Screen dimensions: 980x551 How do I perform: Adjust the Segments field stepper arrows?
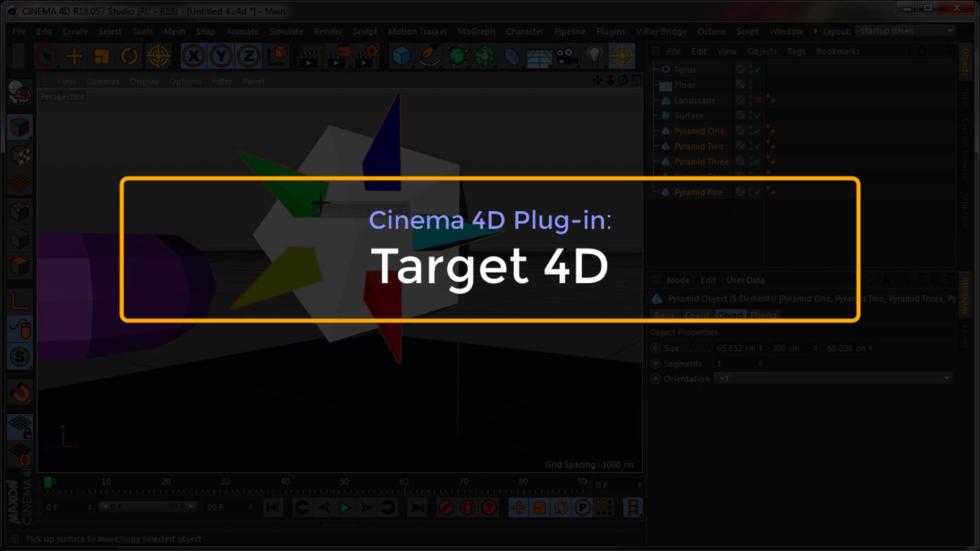(760, 363)
